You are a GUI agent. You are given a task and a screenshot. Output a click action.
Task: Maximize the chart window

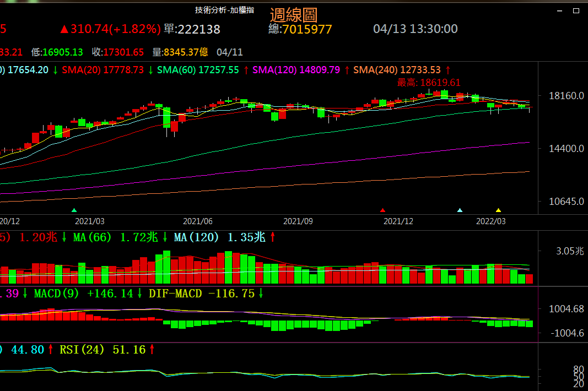pyautogui.click(x=576, y=10)
